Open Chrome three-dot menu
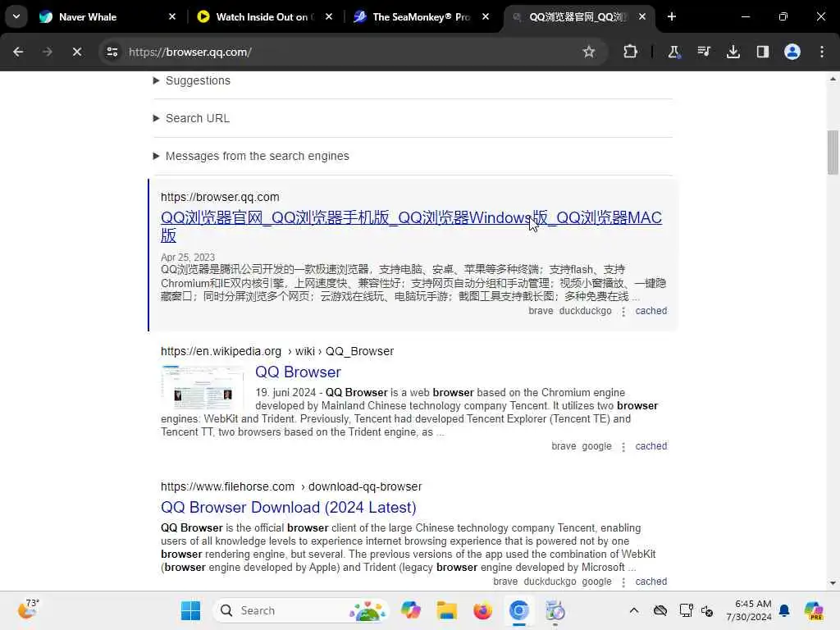 (x=822, y=52)
